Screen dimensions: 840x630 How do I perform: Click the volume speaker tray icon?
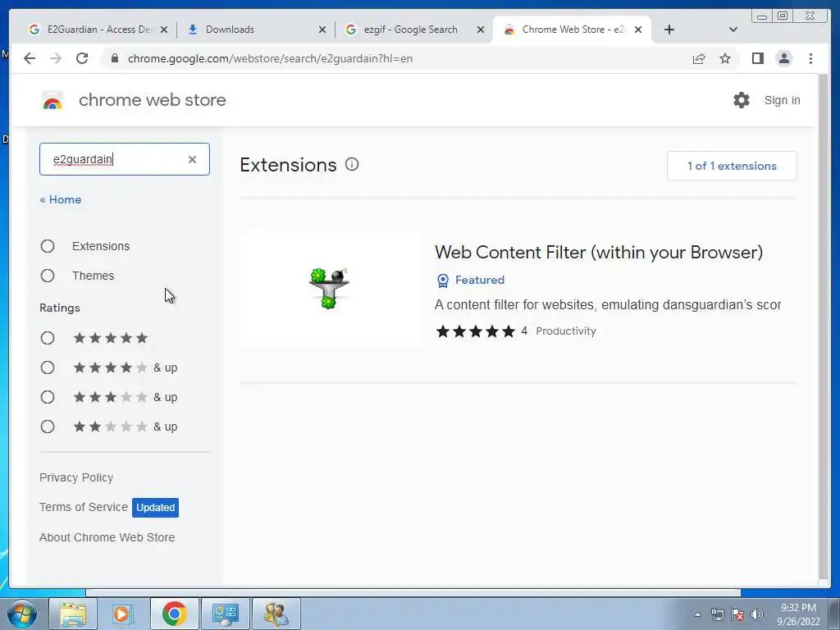(x=757, y=614)
